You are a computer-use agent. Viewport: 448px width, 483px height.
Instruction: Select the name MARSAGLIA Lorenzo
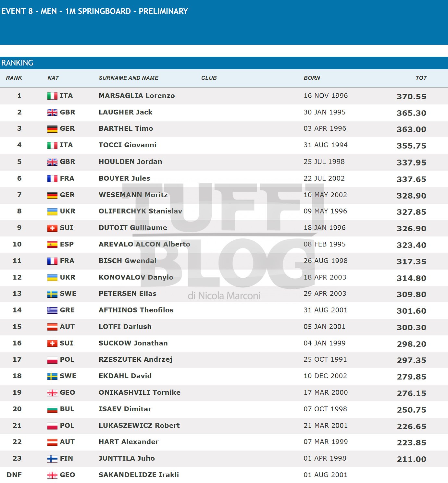[x=137, y=96]
